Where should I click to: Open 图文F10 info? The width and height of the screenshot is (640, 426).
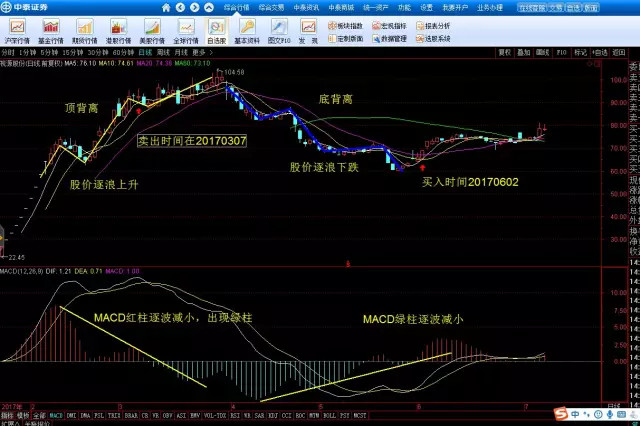pos(279,31)
